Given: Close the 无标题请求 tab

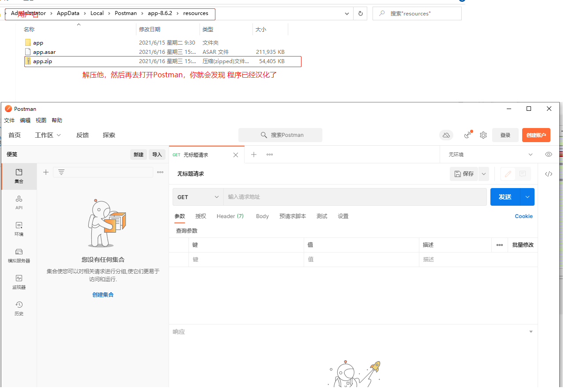Looking at the screenshot, I should [x=236, y=155].
